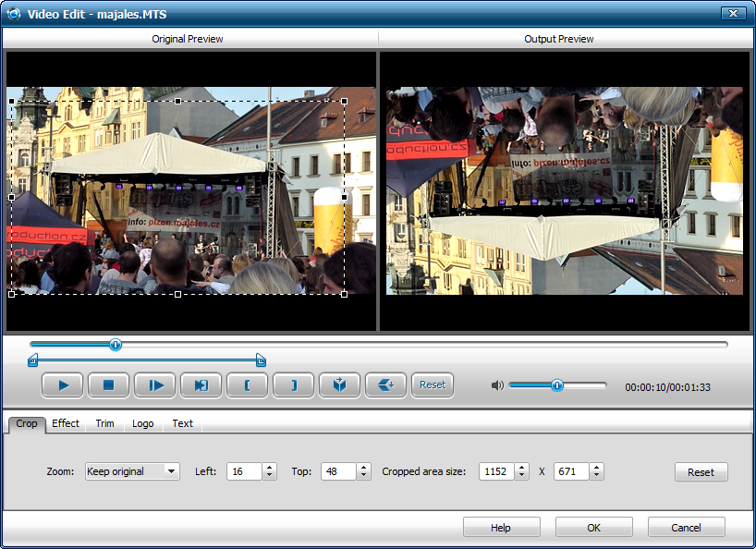Click the Output Preview video frame
Screen dimensions: 756x549
click(565, 191)
